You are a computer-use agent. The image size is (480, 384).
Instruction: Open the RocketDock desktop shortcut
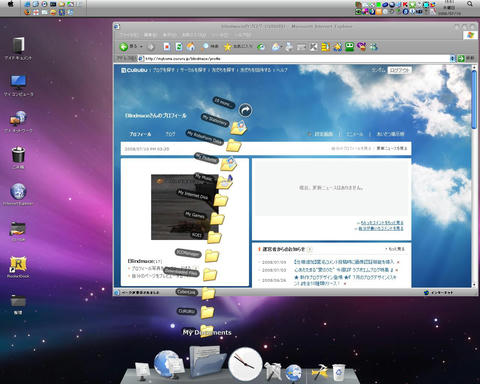point(18,264)
